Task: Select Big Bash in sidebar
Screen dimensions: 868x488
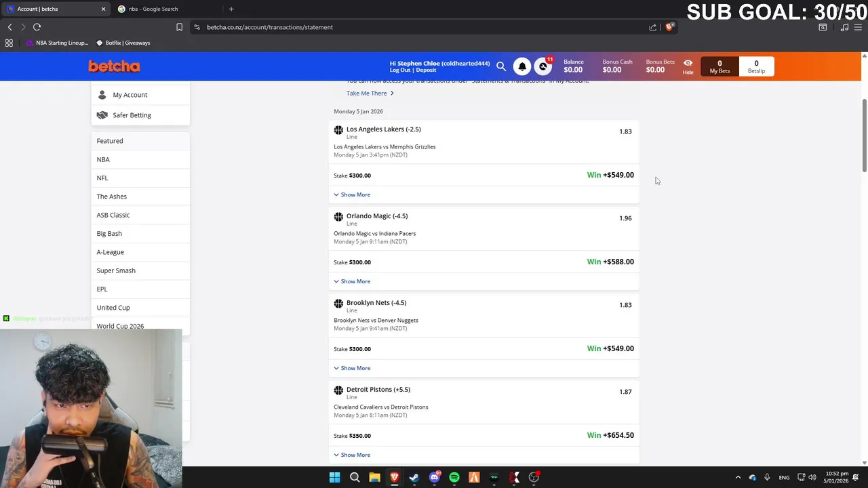Action: 140,233
